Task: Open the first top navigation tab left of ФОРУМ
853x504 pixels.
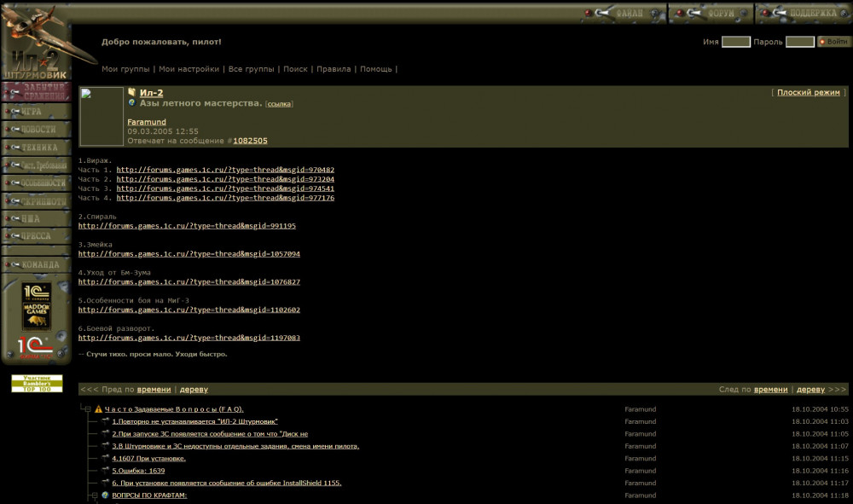Action: 624,13
